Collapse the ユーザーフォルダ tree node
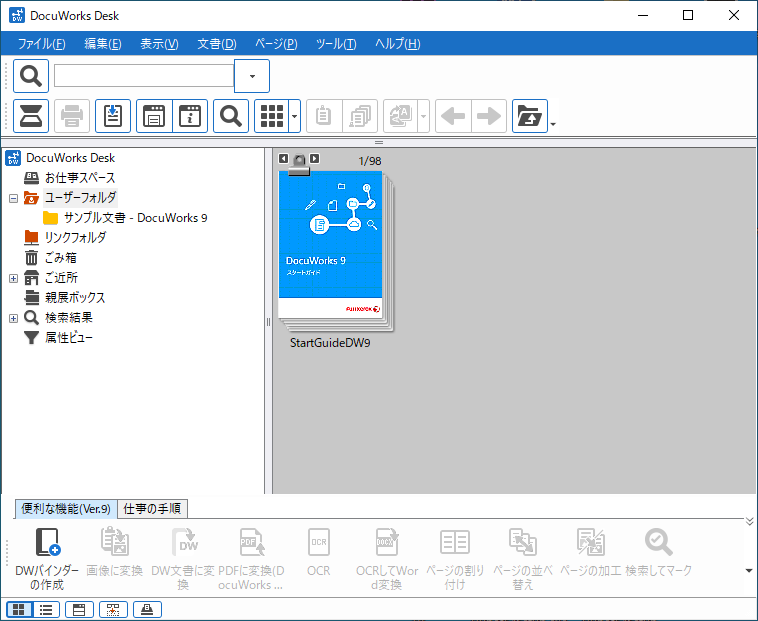This screenshot has width=758, height=621. click(14, 198)
